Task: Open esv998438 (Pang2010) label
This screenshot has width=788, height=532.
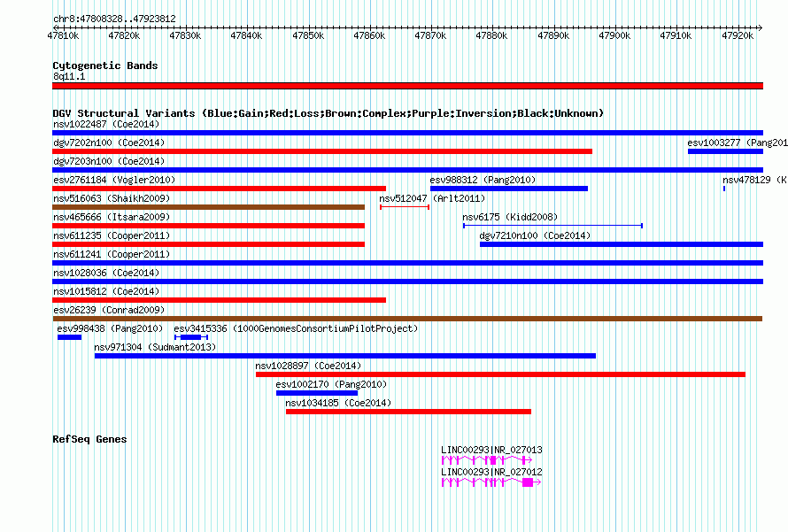Action: pos(110,328)
